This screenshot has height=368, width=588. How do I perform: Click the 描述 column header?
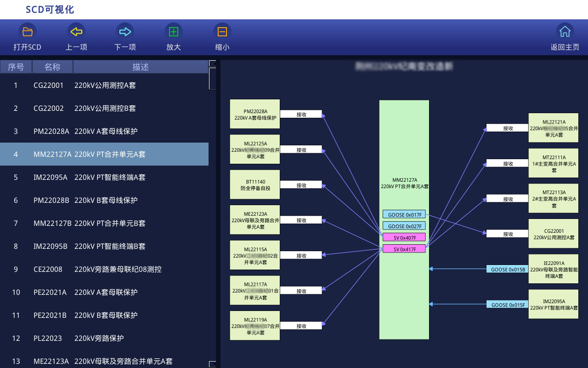coord(141,67)
